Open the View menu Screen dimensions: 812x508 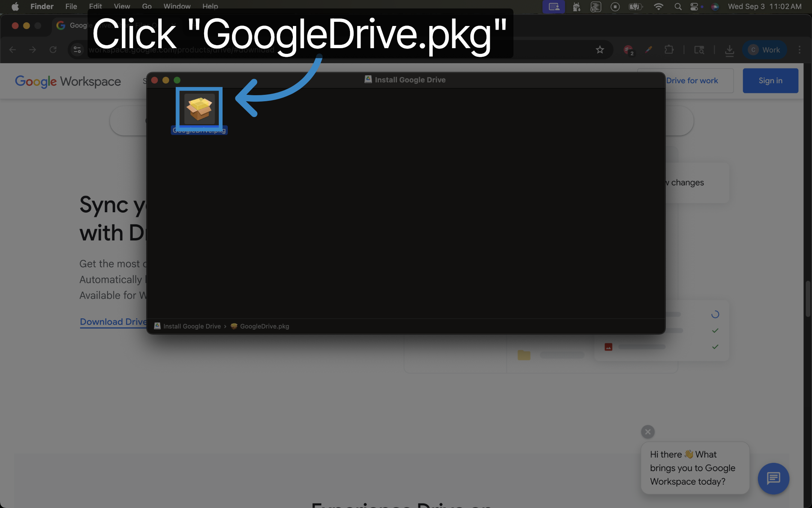coord(122,6)
